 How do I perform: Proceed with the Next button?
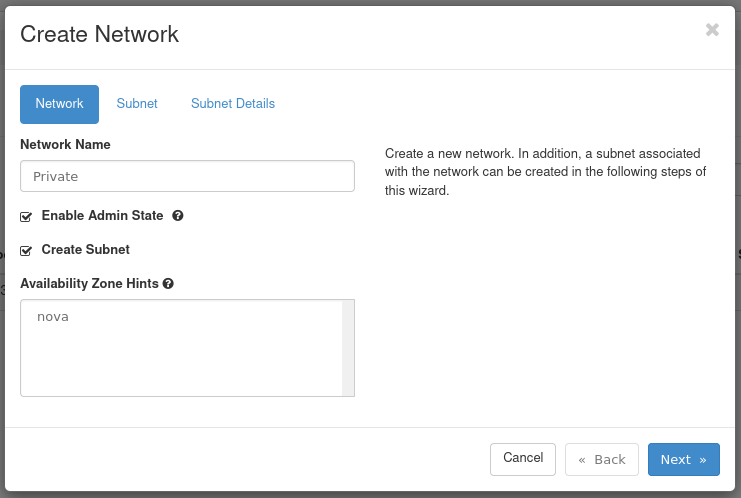pos(683,459)
